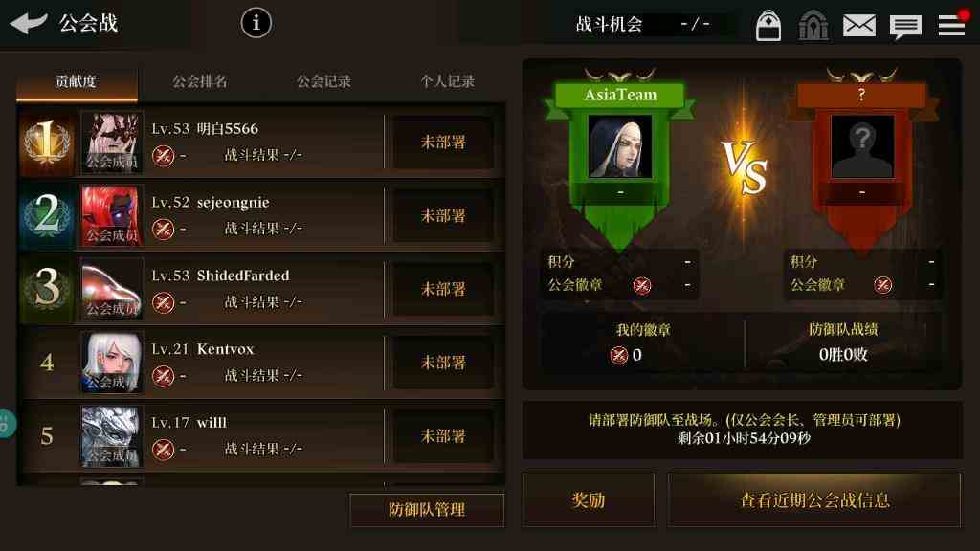Viewport: 980px width, 551px height.
Task: Open the hamburger menu with red dot
Action: [952, 24]
